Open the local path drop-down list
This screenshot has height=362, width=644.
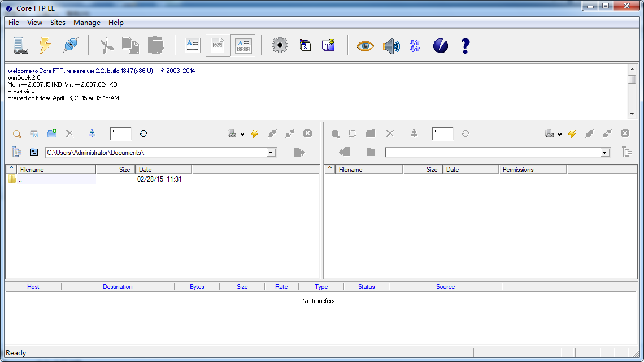pos(271,152)
